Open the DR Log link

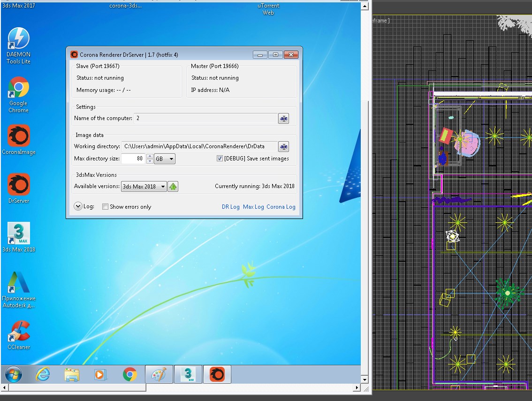(x=231, y=207)
